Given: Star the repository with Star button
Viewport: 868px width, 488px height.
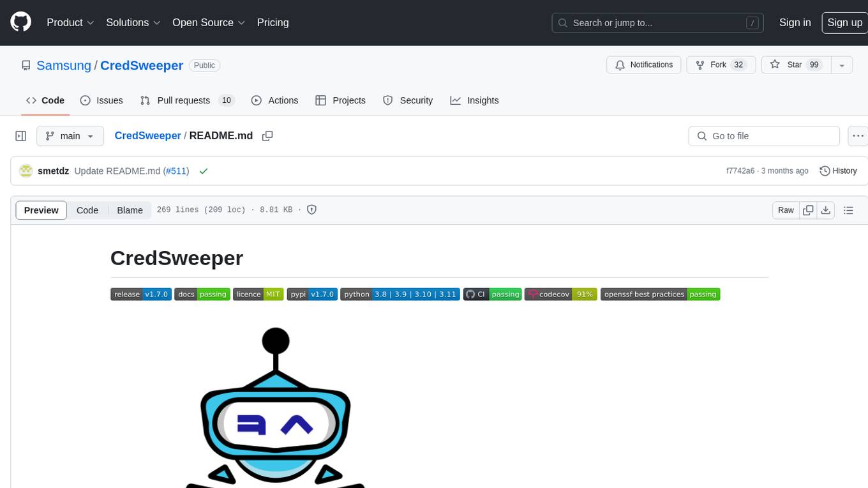Looking at the screenshot, I should coord(796,65).
